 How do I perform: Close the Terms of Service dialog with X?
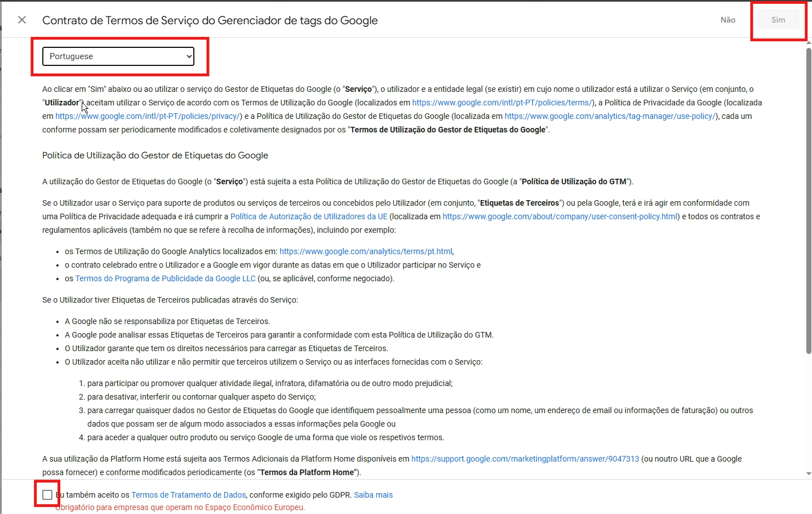pos(22,20)
